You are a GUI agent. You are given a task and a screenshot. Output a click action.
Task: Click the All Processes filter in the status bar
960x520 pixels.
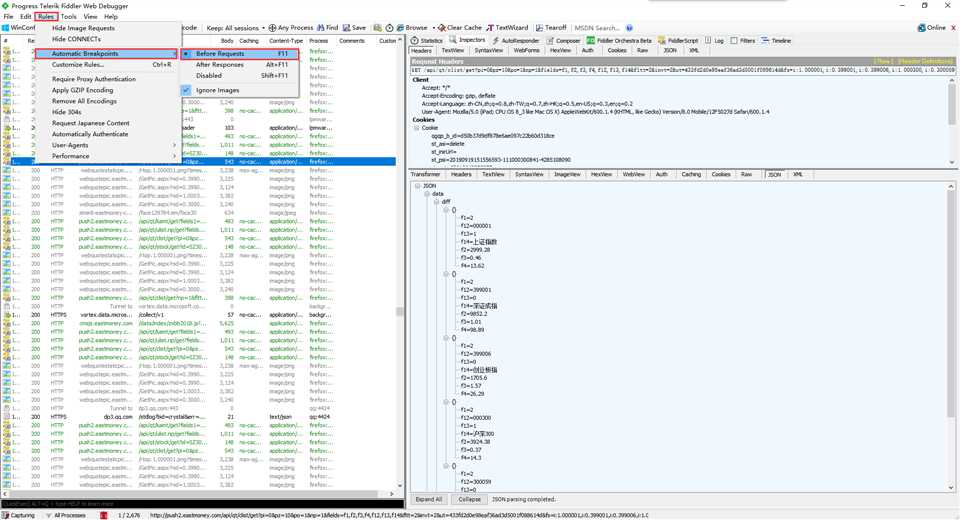tap(66, 515)
